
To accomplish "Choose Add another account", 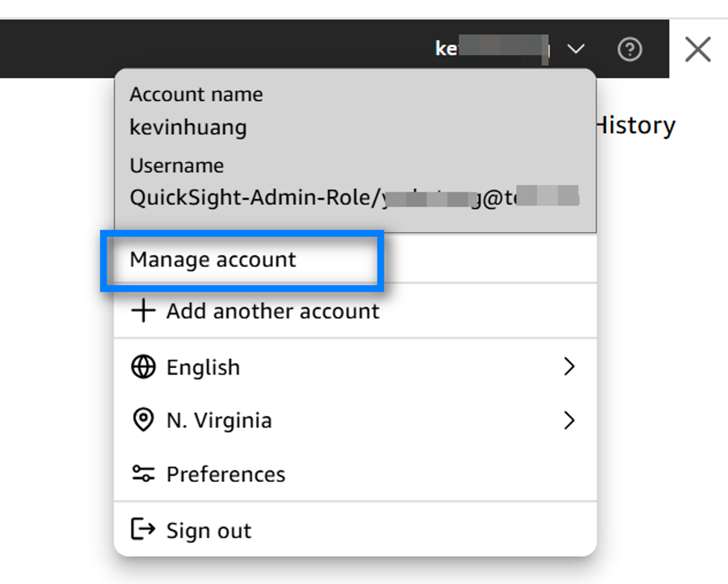I will (355, 311).
